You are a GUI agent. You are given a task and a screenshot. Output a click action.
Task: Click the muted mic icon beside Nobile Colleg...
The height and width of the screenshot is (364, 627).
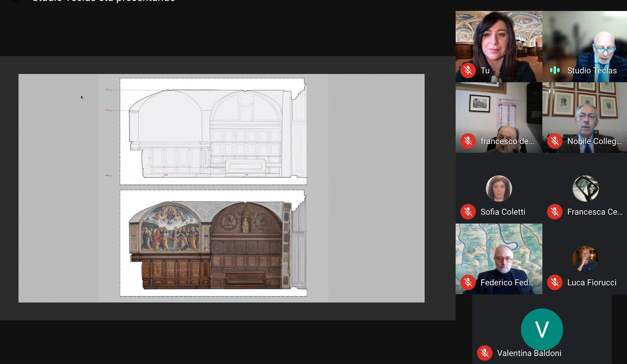point(555,141)
